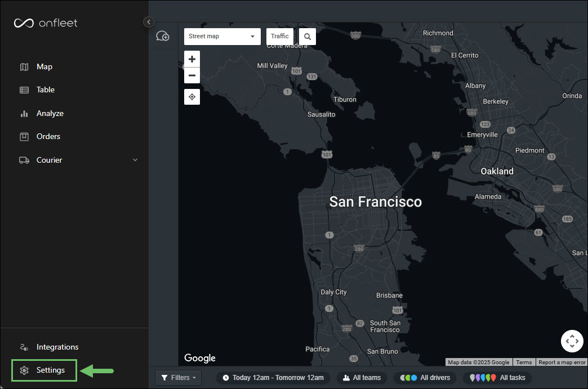Image resolution: width=588 pixels, height=389 pixels.
Task: Click the Daly City map label
Action: point(333,292)
